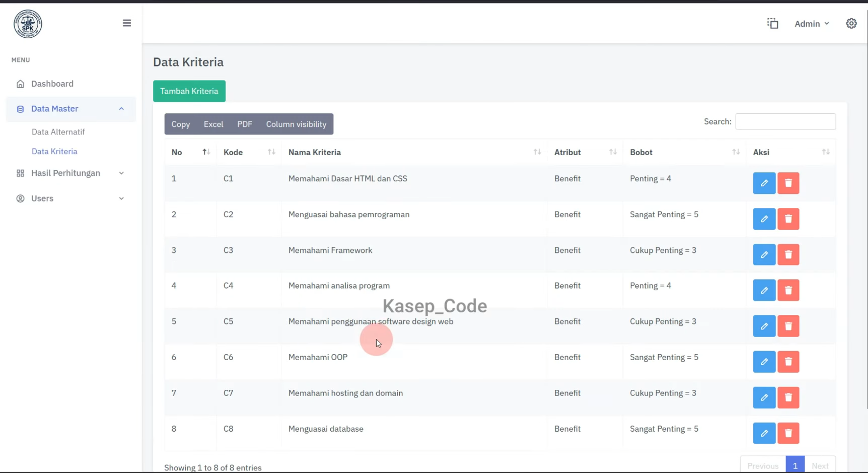The image size is (868, 473).
Task: Delete the C7 Memahami hosting dan domain row
Action: click(788, 398)
